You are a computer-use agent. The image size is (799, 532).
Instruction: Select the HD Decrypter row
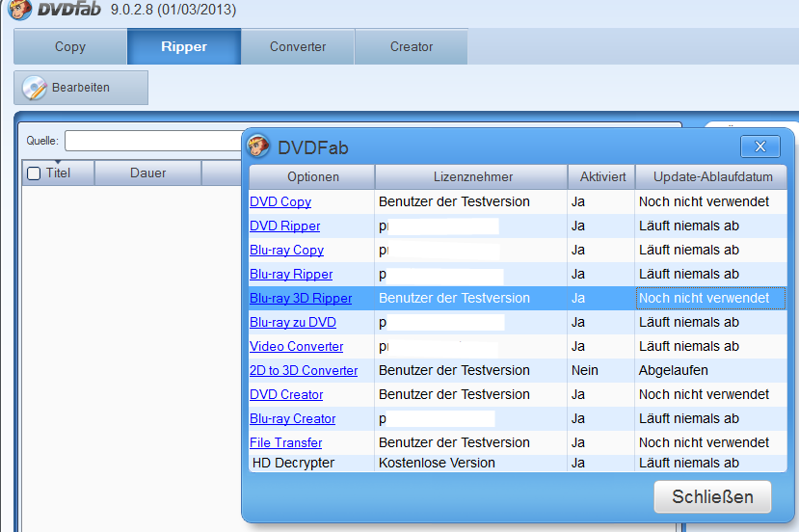tap(518, 463)
